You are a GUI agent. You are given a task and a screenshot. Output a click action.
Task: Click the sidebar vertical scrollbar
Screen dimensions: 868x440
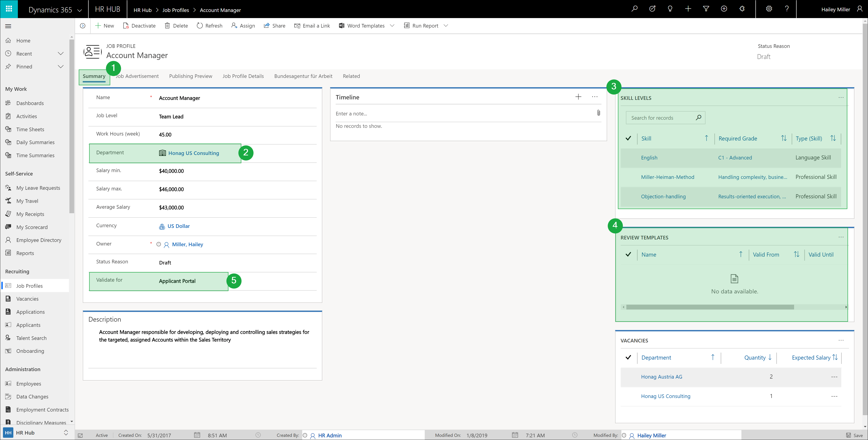[x=71, y=126]
